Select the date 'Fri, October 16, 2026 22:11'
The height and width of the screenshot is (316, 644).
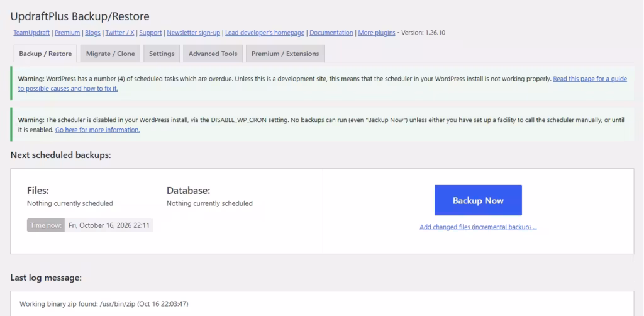coord(109,225)
